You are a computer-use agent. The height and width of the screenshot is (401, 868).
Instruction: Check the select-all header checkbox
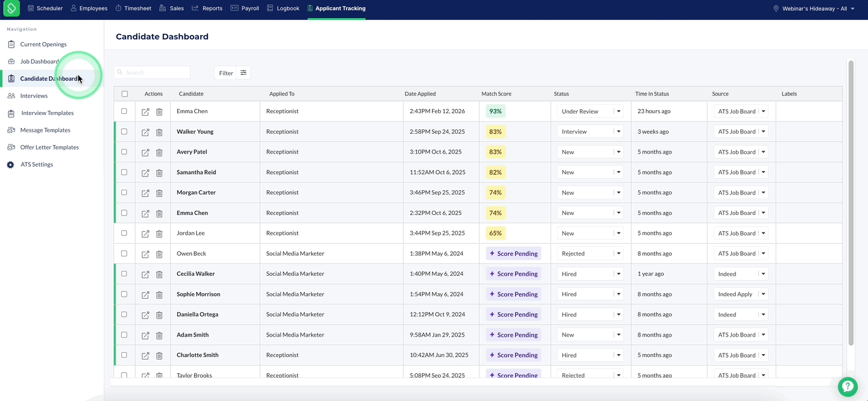125,94
